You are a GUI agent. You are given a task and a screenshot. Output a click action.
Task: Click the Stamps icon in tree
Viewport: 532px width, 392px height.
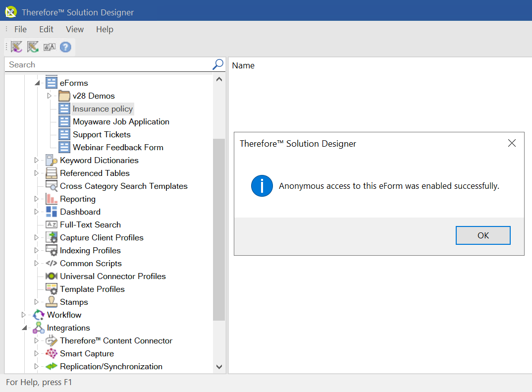pos(52,302)
